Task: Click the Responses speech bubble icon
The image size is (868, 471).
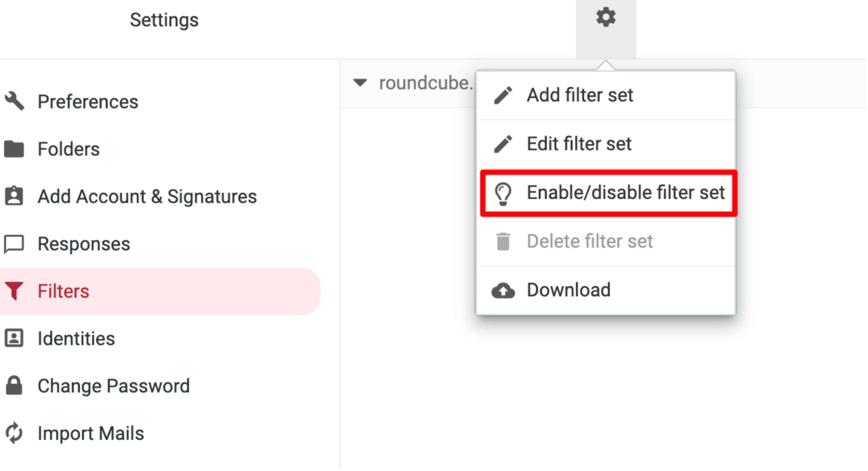Action: coord(14,245)
